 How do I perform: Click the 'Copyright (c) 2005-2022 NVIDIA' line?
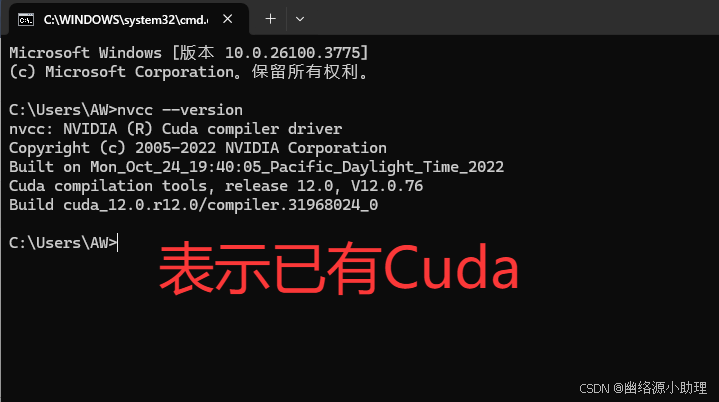198,148
